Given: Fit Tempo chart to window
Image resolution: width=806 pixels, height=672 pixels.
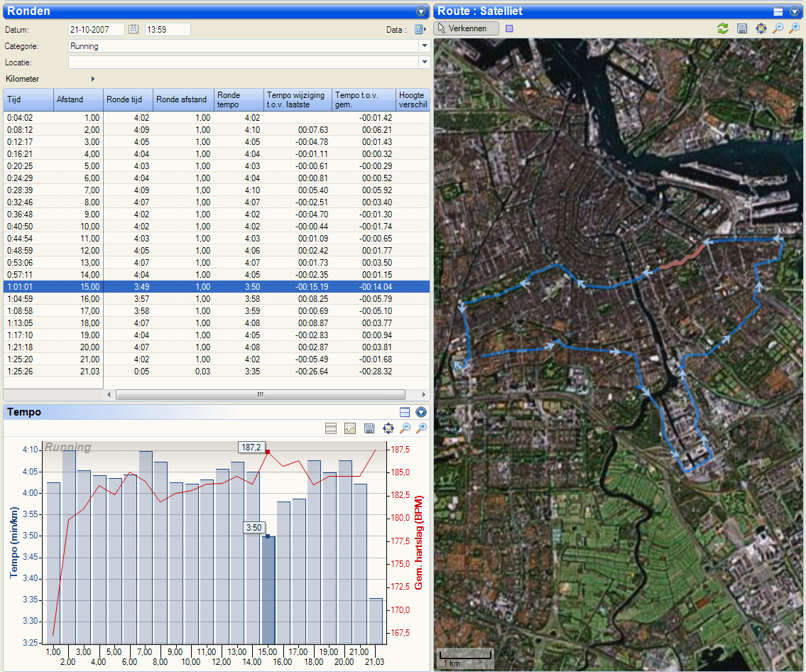Looking at the screenshot, I should coord(388,428).
